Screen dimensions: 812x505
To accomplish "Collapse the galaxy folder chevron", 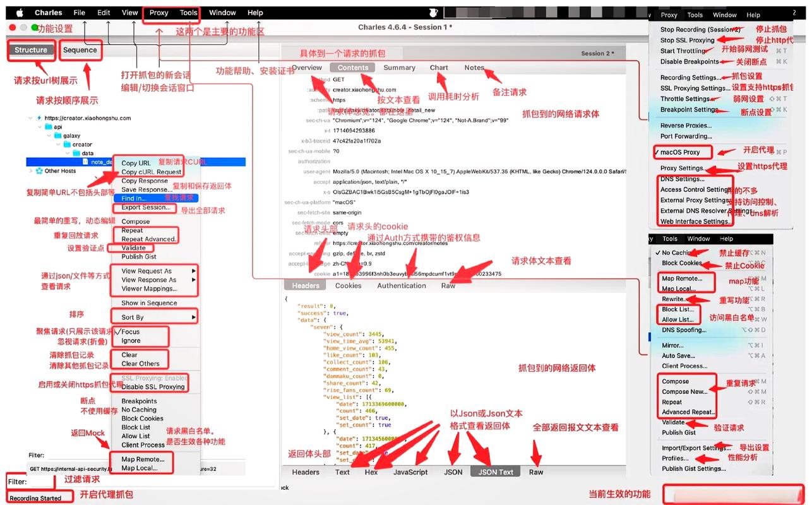I will 49,136.
